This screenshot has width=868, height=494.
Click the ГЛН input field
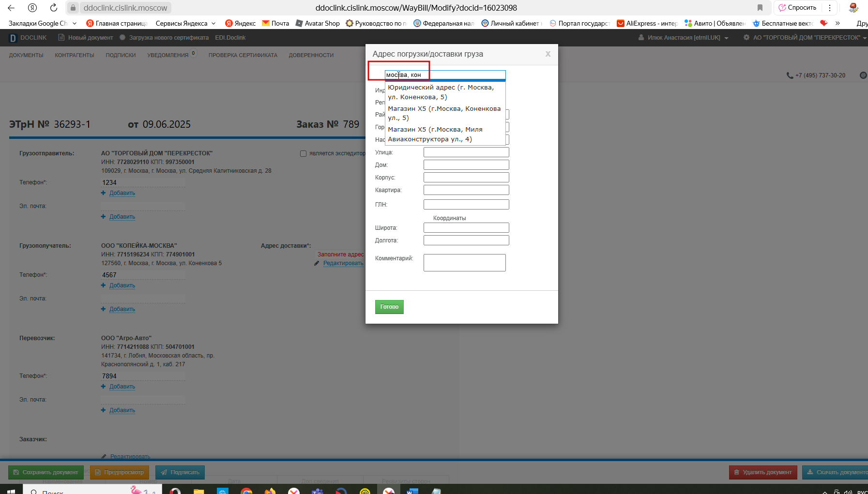point(466,205)
